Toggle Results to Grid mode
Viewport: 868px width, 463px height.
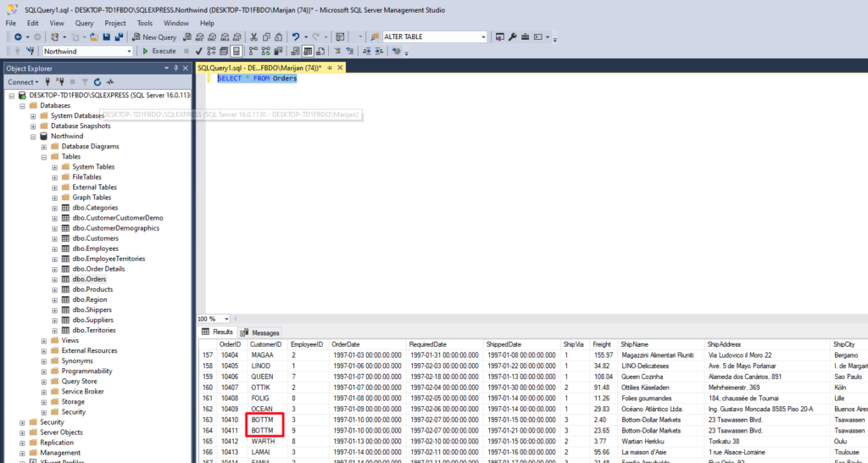coord(306,51)
